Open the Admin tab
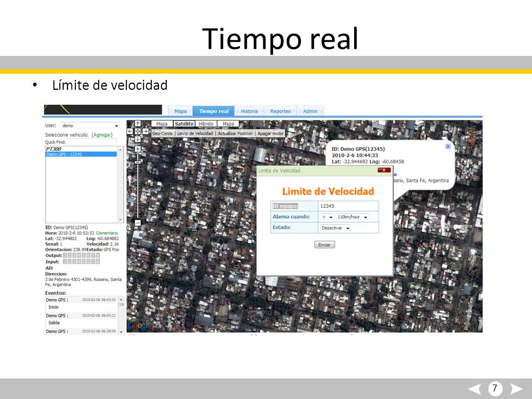The height and width of the screenshot is (399, 532). click(x=310, y=111)
